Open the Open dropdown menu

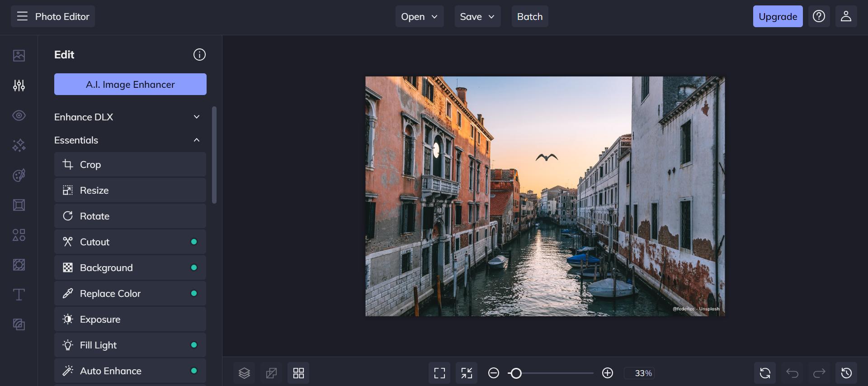pos(419,17)
